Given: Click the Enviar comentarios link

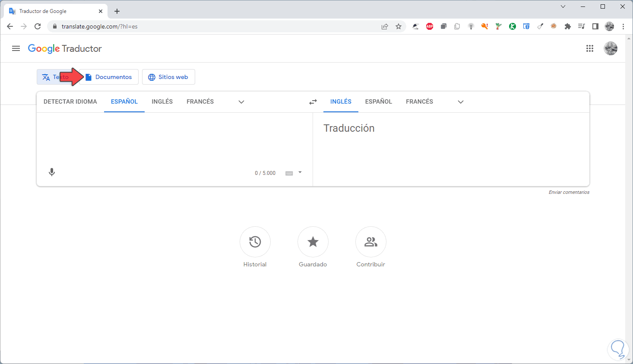Looking at the screenshot, I should pos(569,192).
